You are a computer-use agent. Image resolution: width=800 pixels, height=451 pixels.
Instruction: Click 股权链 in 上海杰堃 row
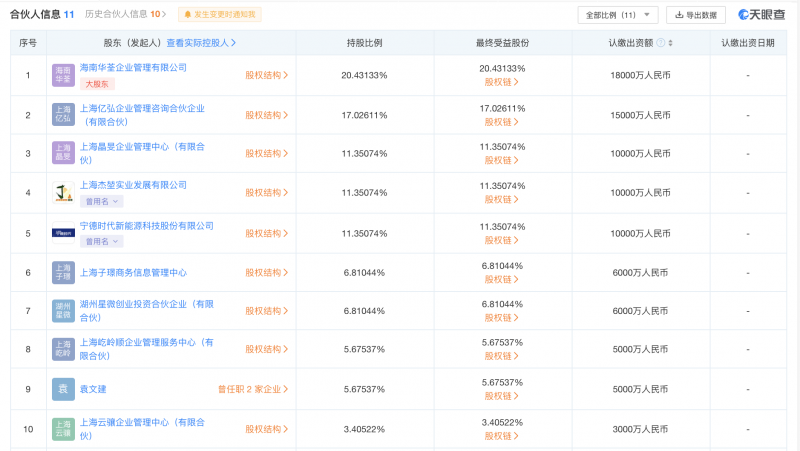pos(502,199)
